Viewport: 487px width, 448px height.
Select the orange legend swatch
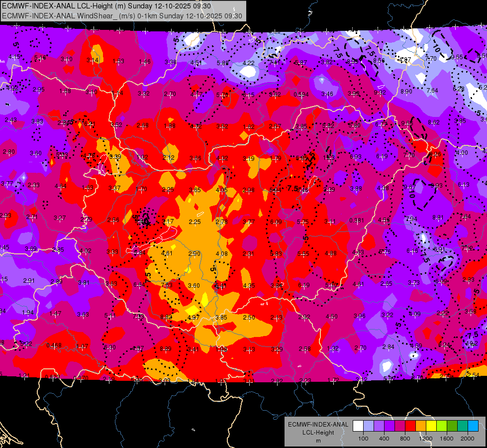click(421, 426)
